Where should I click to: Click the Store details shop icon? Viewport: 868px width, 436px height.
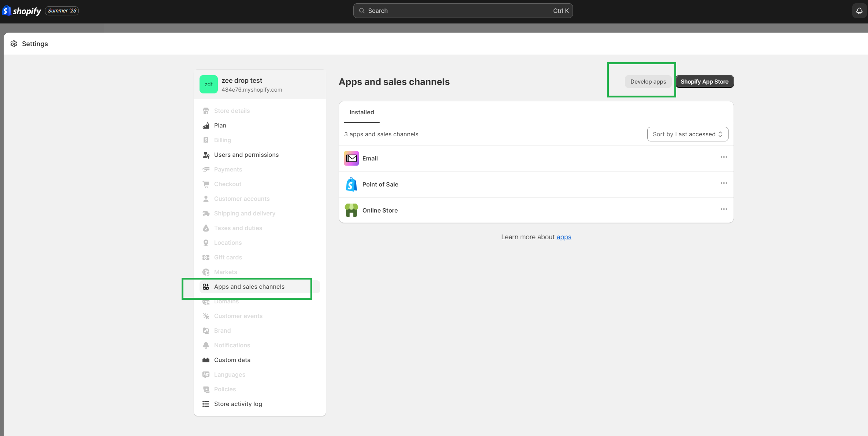click(206, 111)
